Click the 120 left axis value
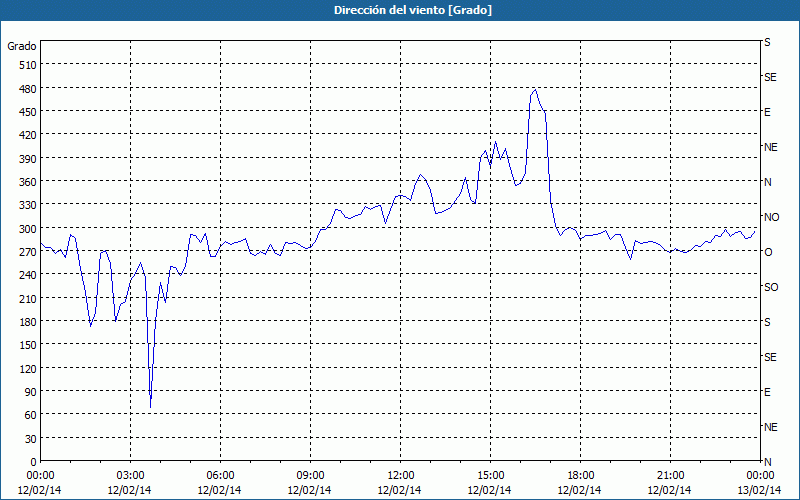 tap(28, 368)
